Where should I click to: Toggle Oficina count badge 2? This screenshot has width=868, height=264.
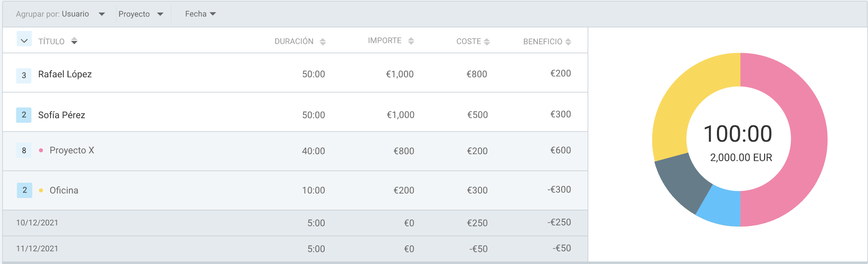[x=25, y=190]
